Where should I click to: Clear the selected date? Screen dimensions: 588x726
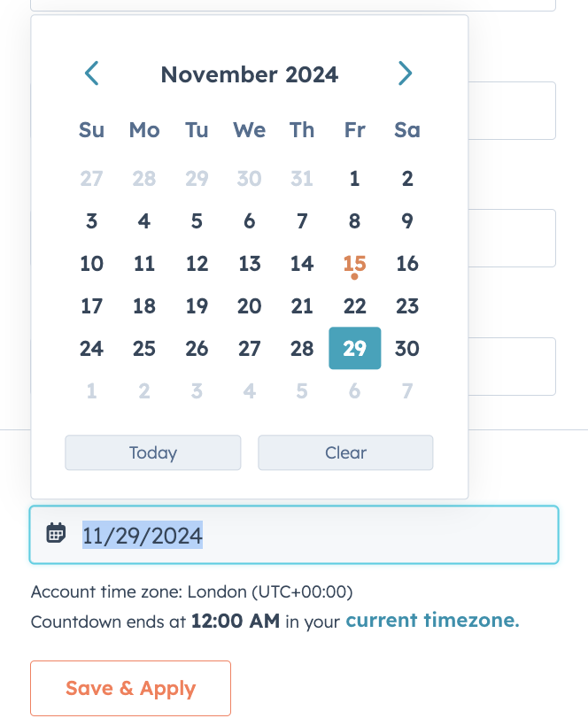tap(345, 452)
